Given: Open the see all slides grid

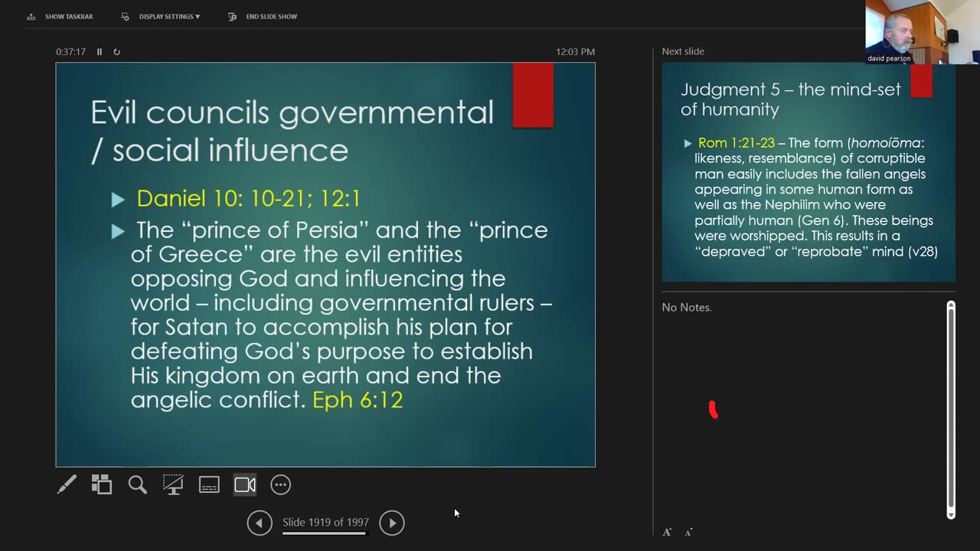Looking at the screenshot, I should [102, 484].
